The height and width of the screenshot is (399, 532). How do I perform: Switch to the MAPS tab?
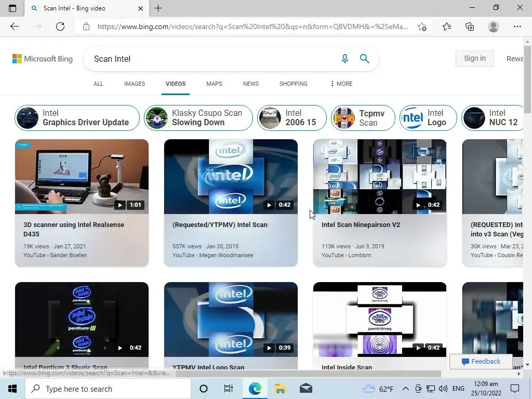214,84
